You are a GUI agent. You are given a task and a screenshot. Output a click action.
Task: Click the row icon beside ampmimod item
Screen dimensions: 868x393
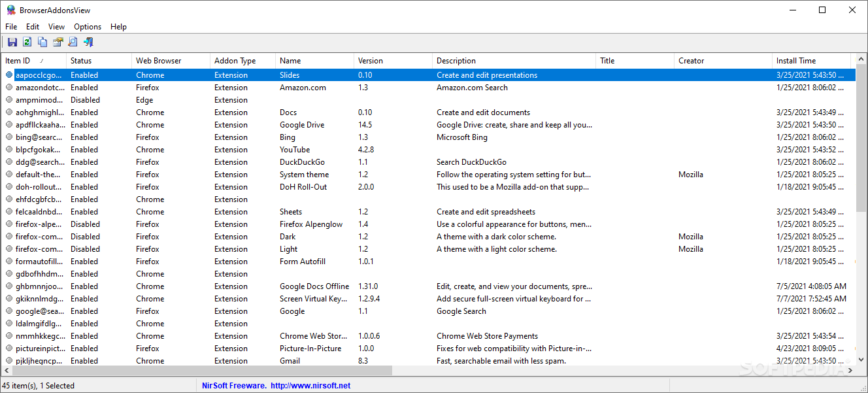[9, 100]
